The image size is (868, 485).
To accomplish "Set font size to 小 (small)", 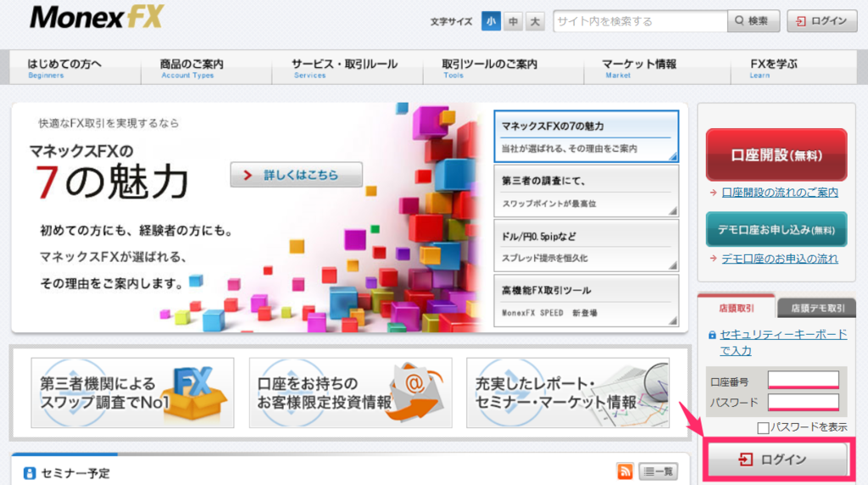I will [x=491, y=21].
